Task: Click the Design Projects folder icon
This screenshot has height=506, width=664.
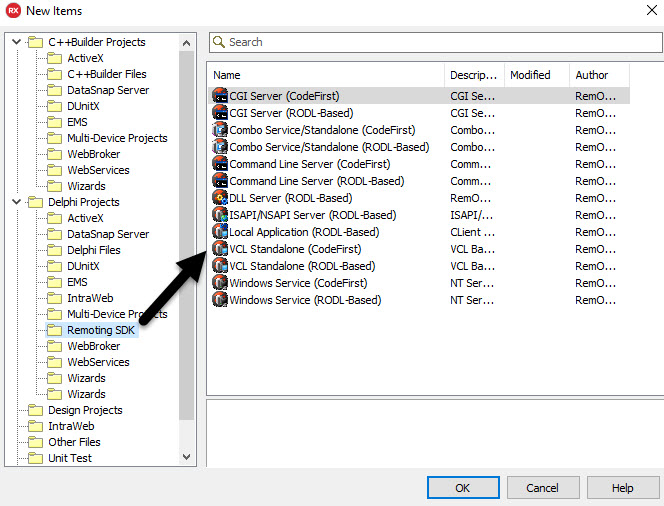Action: pos(35,410)
